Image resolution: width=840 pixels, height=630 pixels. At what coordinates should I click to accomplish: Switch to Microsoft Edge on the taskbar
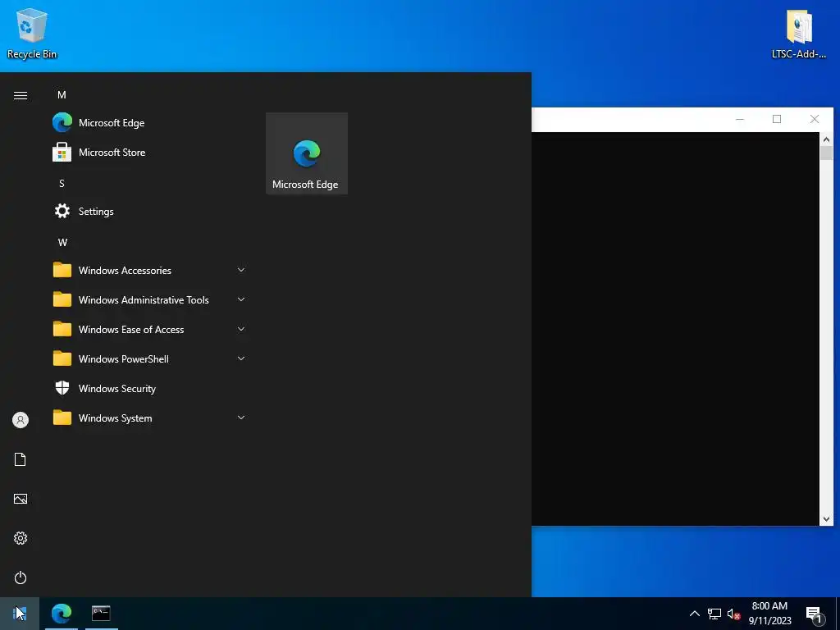click(x=61, y=613)
